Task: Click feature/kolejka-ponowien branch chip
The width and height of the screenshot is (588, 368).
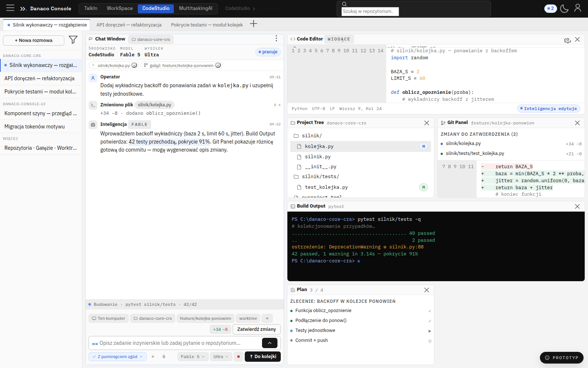Action: point(205,318)
